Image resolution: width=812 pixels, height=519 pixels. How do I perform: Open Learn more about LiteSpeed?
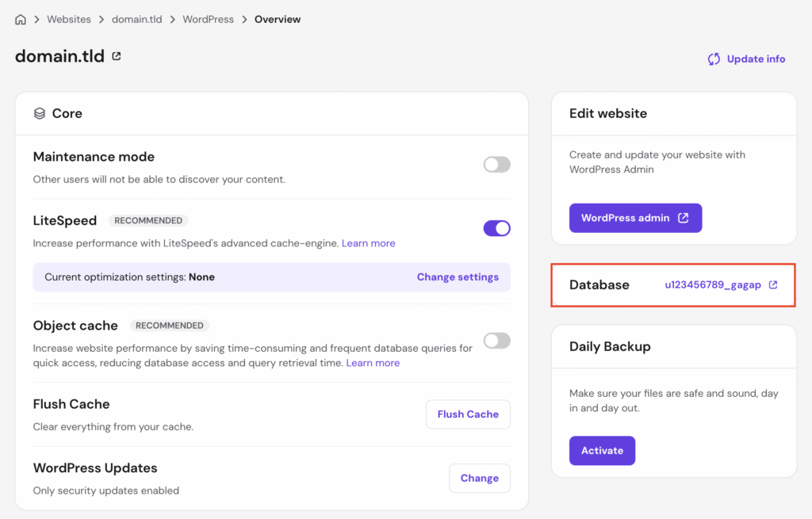pyautogui.click(x=368, y=243)
